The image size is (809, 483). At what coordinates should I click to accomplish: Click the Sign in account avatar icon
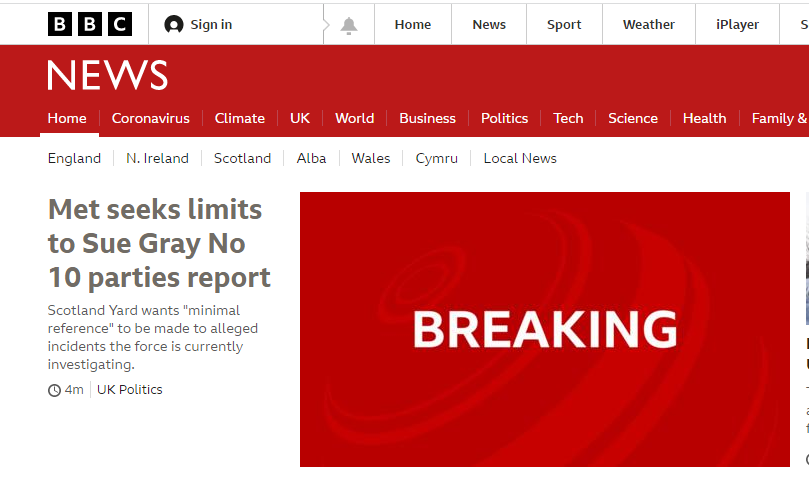coord(174,25)
